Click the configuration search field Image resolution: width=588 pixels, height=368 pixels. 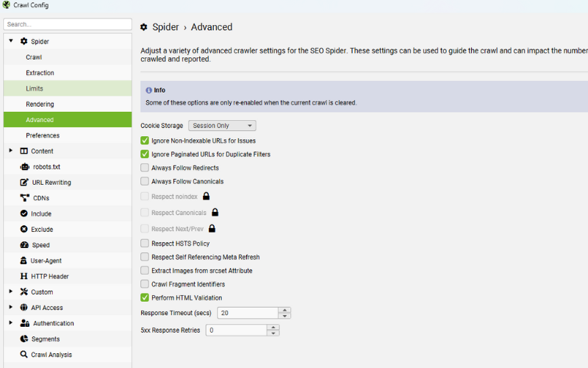tap(67, 24)
